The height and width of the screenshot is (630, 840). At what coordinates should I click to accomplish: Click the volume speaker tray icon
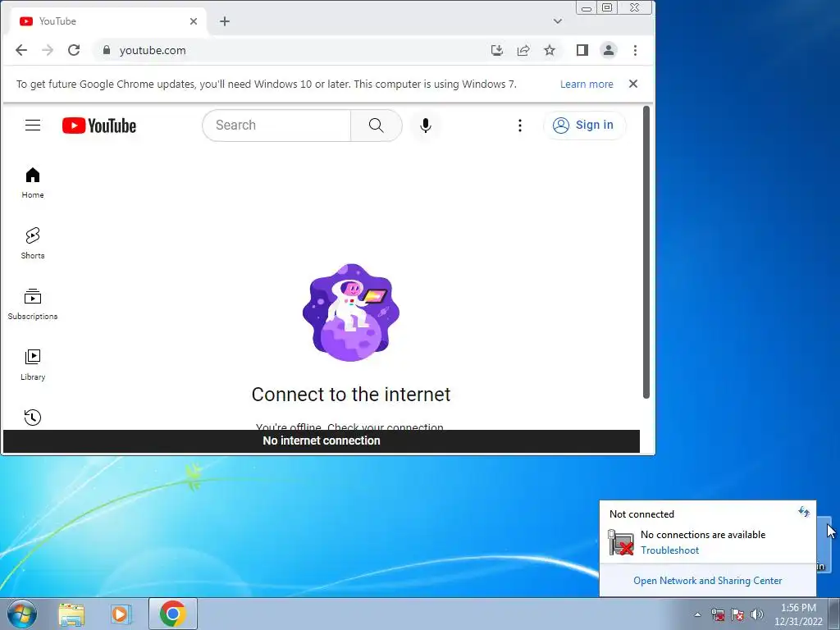pyautogui.click(x=757, y=614)
